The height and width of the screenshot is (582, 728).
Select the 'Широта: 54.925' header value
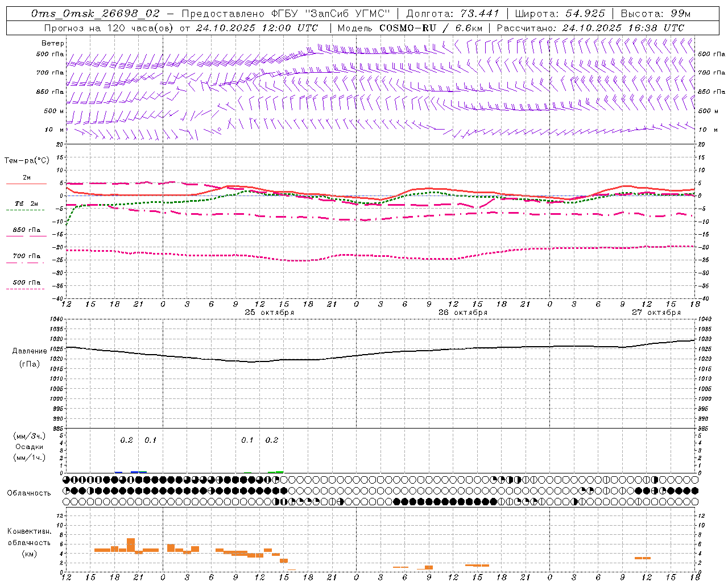560,14
